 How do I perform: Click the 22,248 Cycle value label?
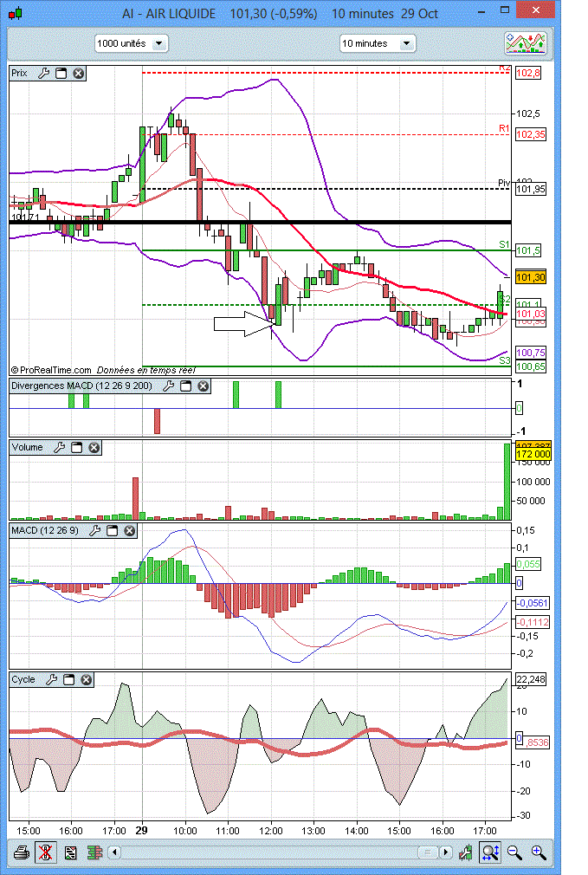click(x=531, y=680)
